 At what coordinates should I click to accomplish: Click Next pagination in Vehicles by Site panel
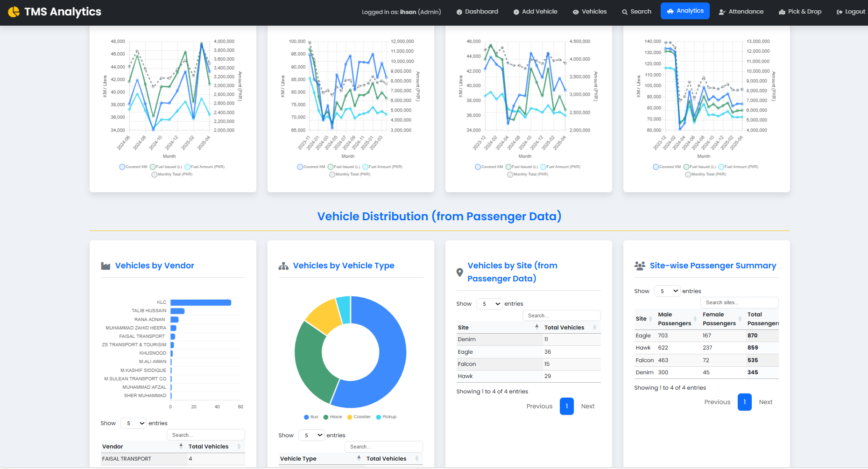587,406
